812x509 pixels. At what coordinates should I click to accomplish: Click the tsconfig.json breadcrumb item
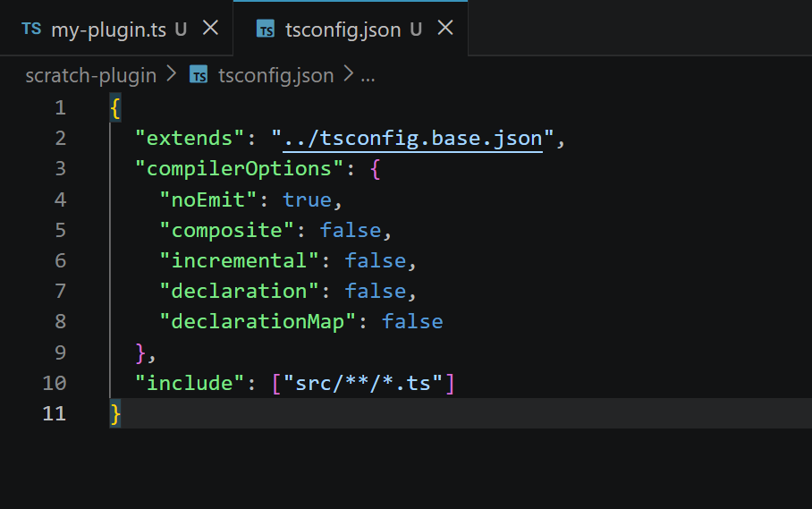tap(275, 76)
